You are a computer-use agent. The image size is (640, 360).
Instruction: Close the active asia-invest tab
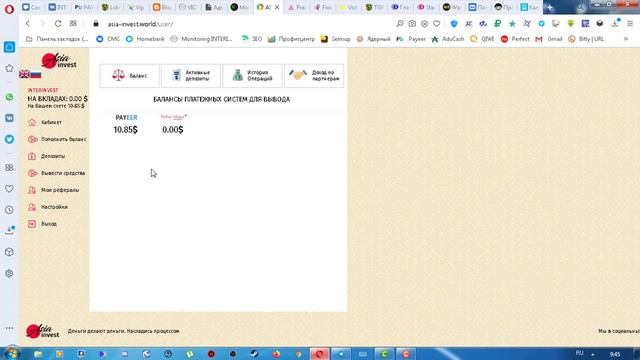pos(277,7)
